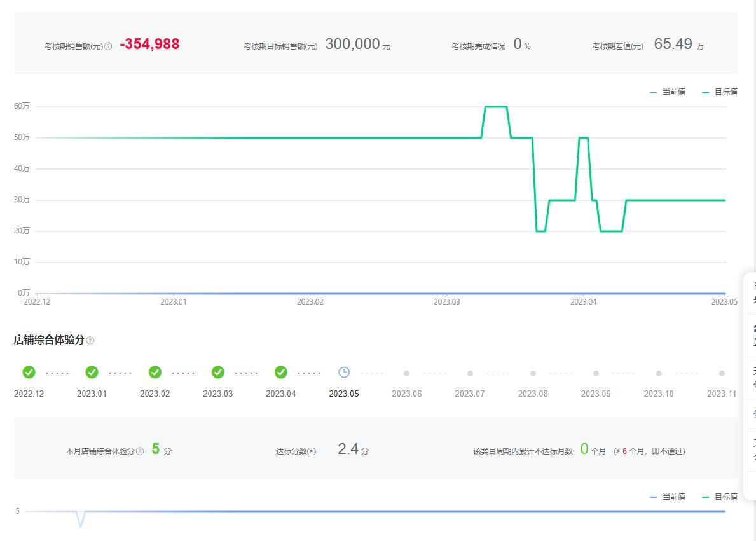The height and width of the screenshot is (541, 756).
Task: Toggle 目标值 legend in sales chart
Action: pyautogui.click(x=720, y=92)
